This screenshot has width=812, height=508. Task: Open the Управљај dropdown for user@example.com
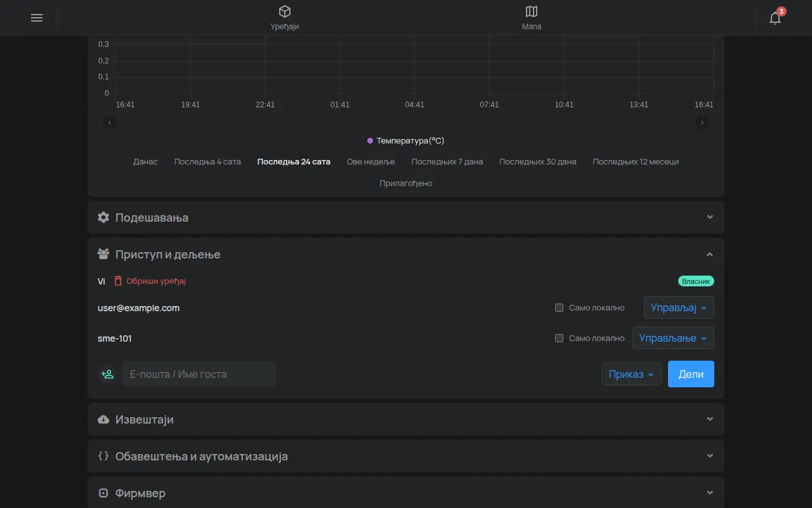679,308
